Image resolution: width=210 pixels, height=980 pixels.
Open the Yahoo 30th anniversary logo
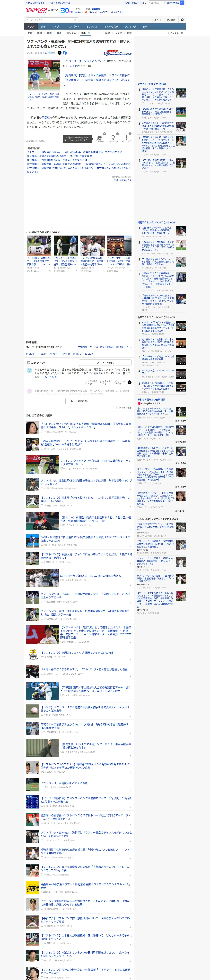(x=67, y=11)
